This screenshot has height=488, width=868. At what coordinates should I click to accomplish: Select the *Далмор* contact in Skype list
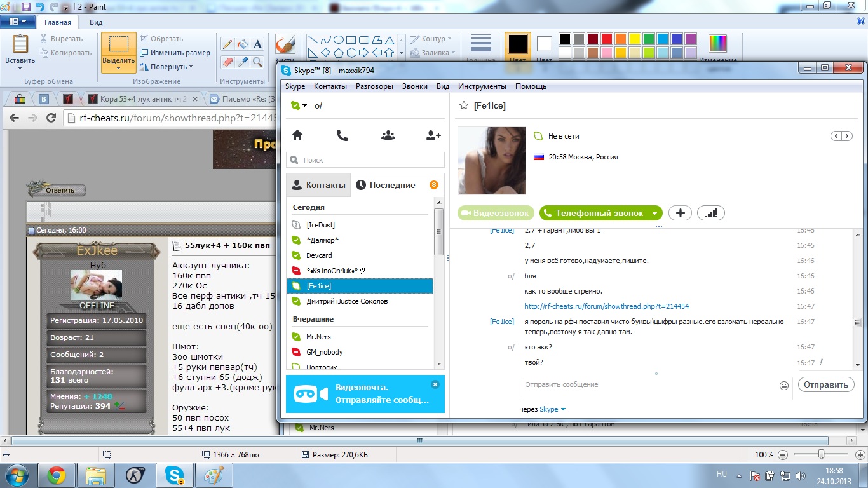click(360, 240)
